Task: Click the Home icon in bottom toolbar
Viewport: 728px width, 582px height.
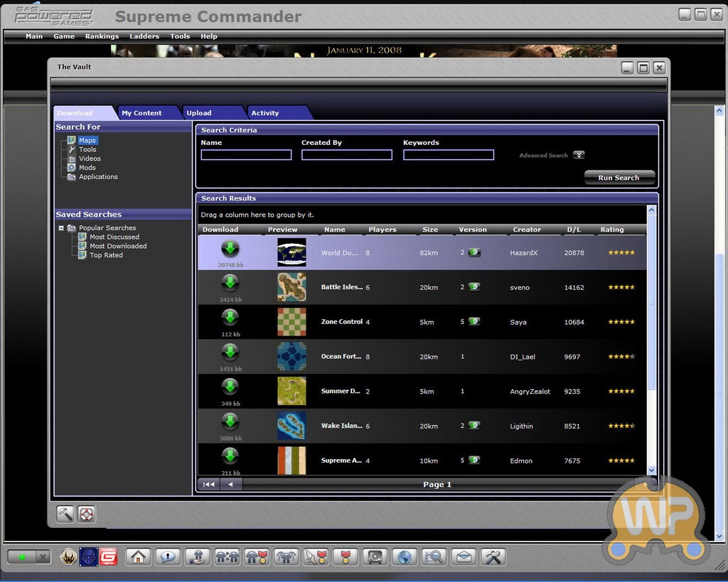Action: coord(138,556)
